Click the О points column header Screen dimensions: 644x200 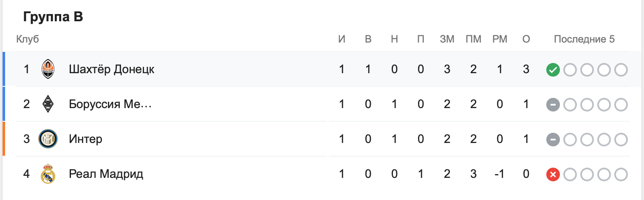coord(526,40)
